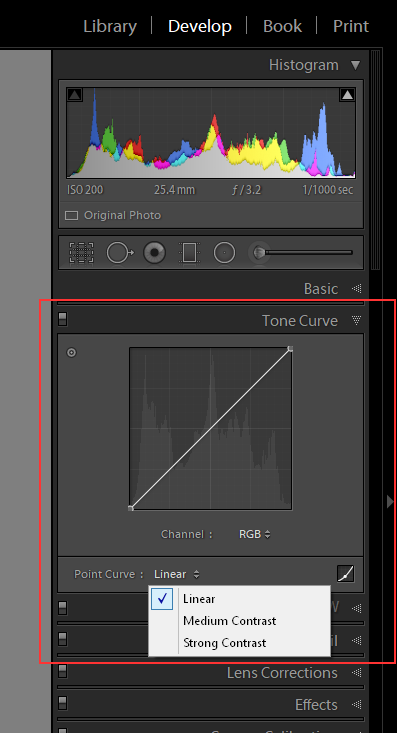Viewport: 397px width, 733px height.
Task: Activate the Red Eye Correction tool
Action: click(x=154, y=253)
